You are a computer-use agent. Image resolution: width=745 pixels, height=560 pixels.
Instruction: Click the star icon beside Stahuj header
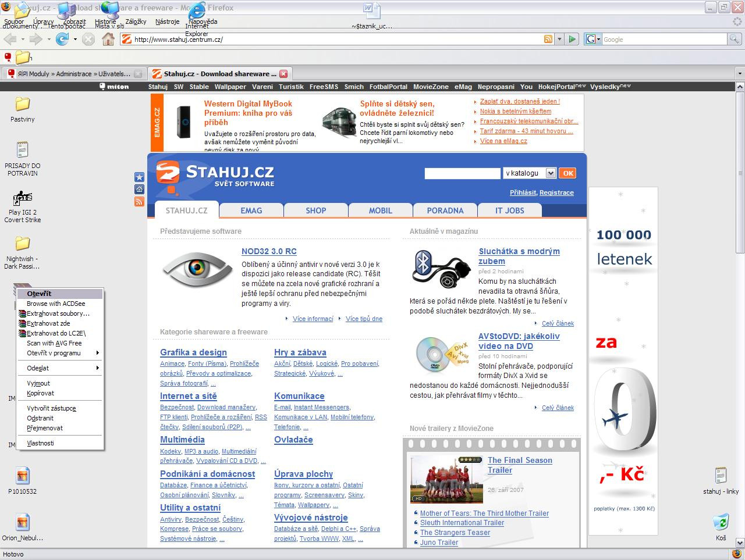pyautogui.click(x=139, y=177)
